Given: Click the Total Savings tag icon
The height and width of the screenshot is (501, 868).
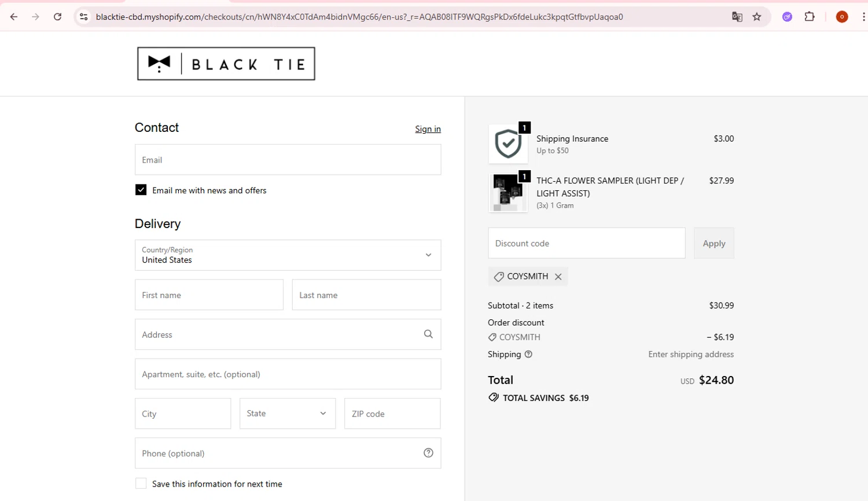Looking at the screenshot, I should tap(494, 397).
